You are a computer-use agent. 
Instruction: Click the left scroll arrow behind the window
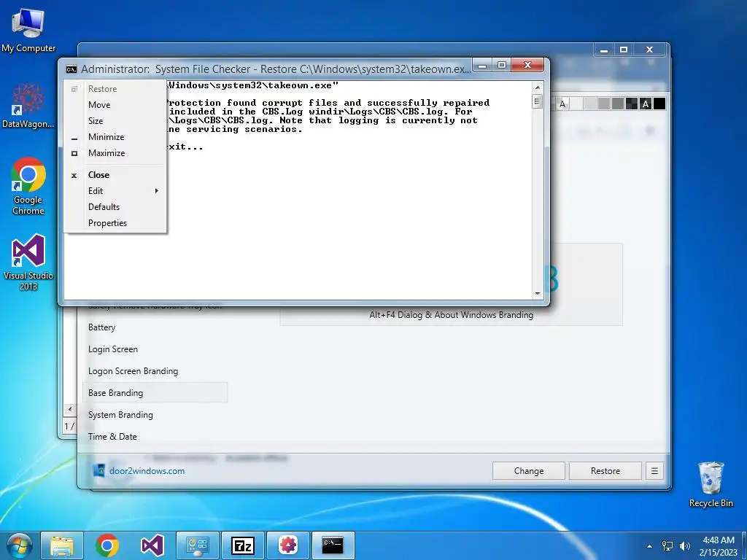pos(70,409)
